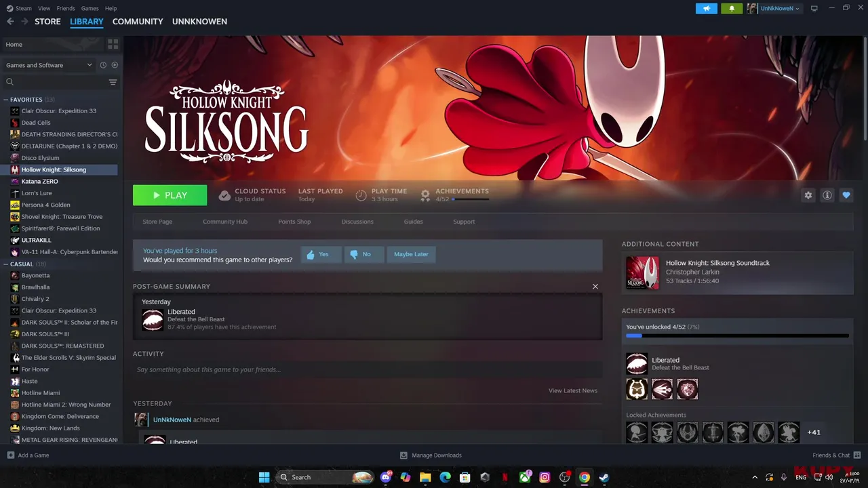Toggle the ready-to-play filter icon

[115, 65]
